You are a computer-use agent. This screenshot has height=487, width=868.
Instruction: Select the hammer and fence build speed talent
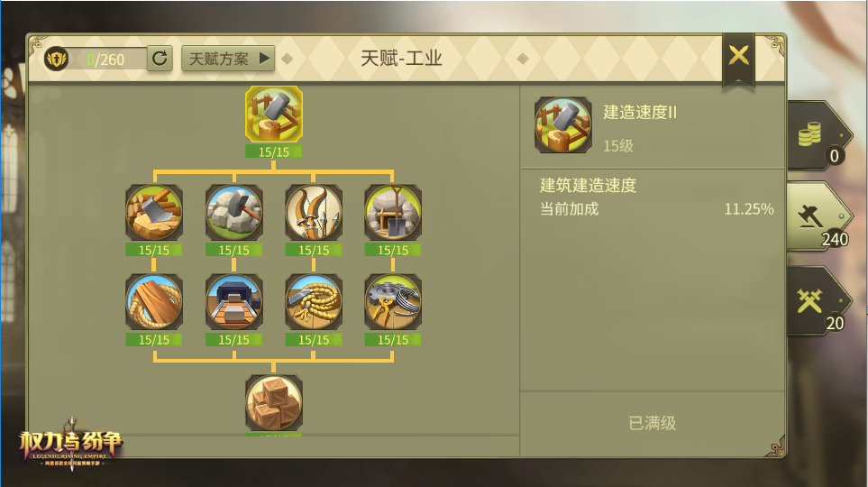tap(274, 115)
